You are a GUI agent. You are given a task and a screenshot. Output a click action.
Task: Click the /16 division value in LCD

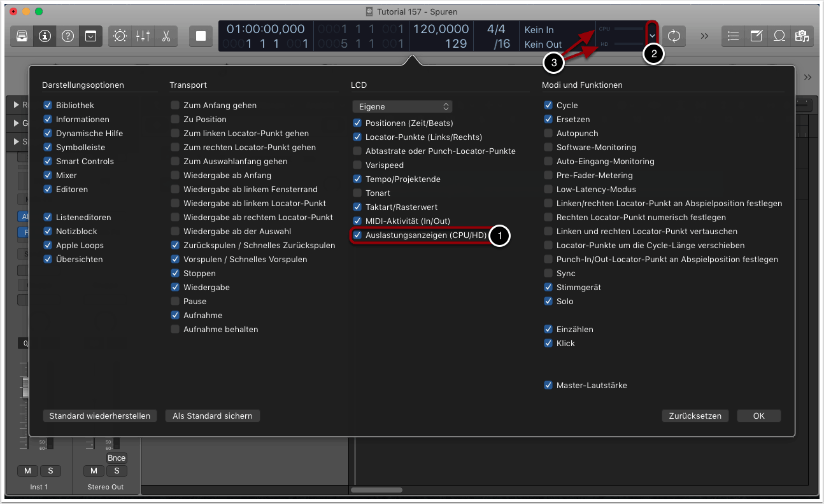point(502,44)
